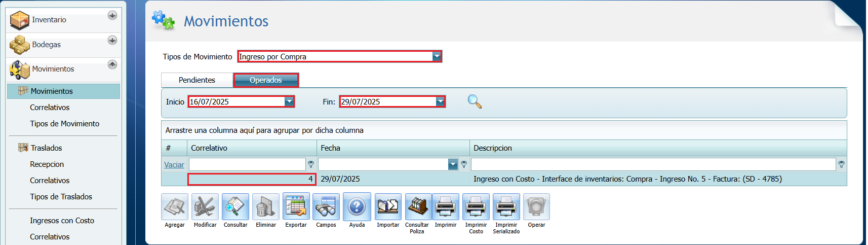
Task: Open the Tipos de Movimiento dropdown
Action: [x=437, y=56]
